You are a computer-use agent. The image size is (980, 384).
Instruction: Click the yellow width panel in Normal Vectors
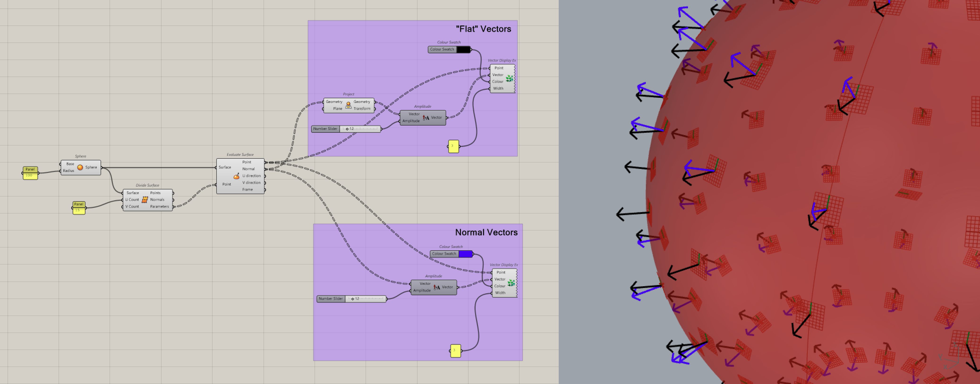coord(455,351)
